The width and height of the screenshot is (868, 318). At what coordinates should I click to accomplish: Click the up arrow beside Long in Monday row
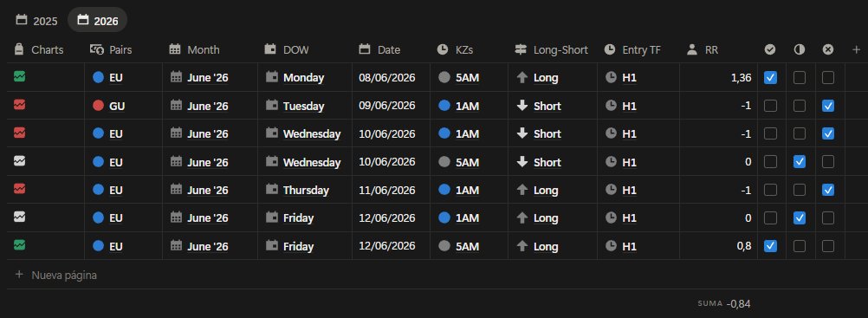(521, 78)
